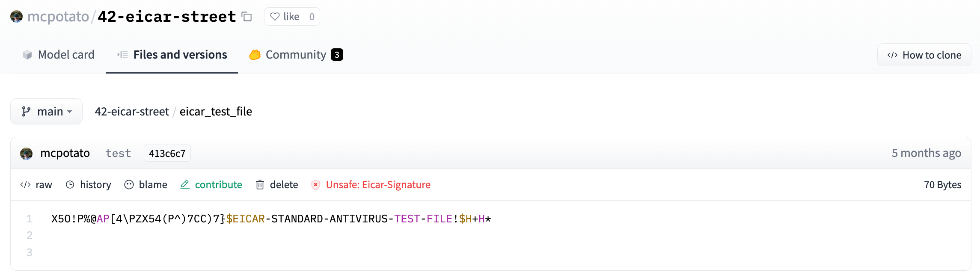Click the mcpotato avatar beside repo title
The image size is (980, 278).
(x=16, y=17)
